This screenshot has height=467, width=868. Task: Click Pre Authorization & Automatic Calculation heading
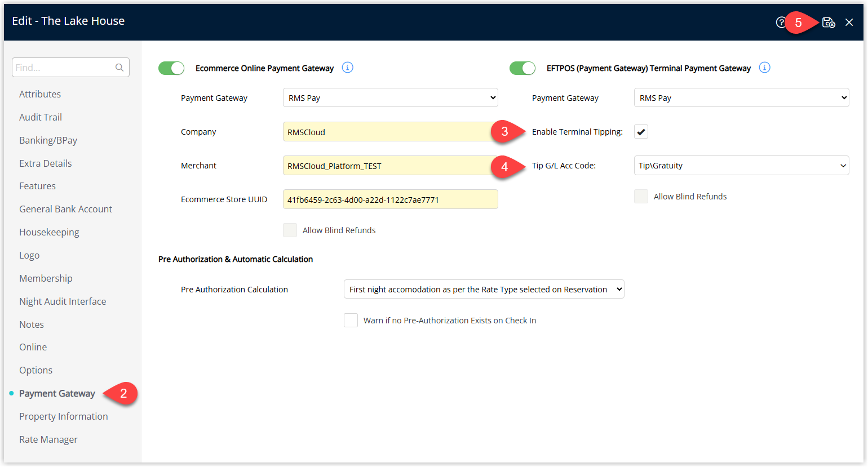[236, 259]
